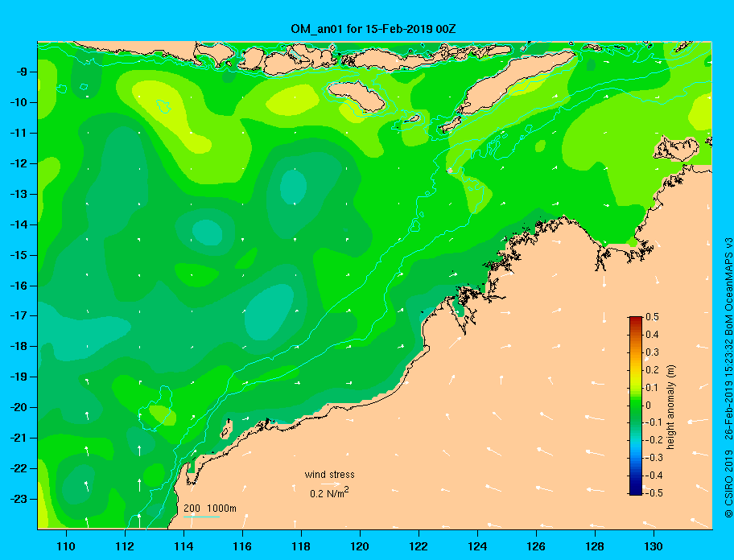Click the wind stress reference arrow in the legend
The height and width of the screenshot is (560, 734).
pyautogui.click(x=331, y=484)
